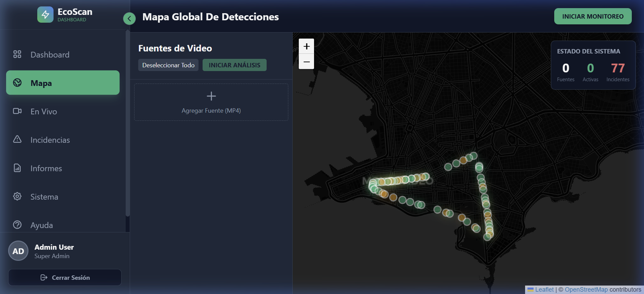The height and width of the screenshot is (294, 644).
Task: Open the Informes section
Action: point(63,168)
